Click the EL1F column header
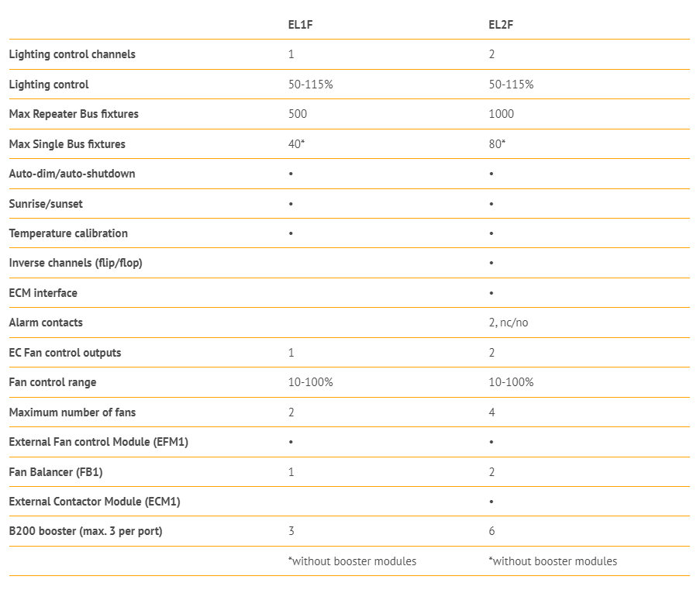This screenshot has width=700, height=590. [x=301, y=25]
